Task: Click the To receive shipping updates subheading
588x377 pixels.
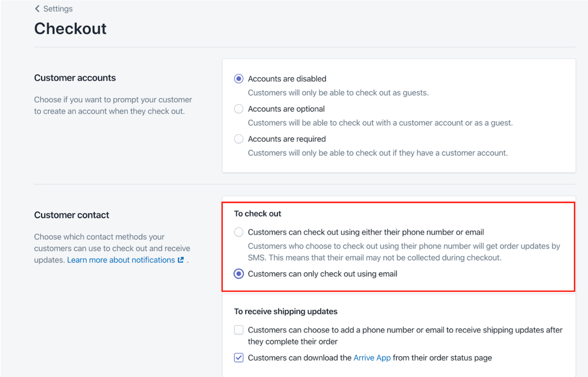Action: [286, 312]
